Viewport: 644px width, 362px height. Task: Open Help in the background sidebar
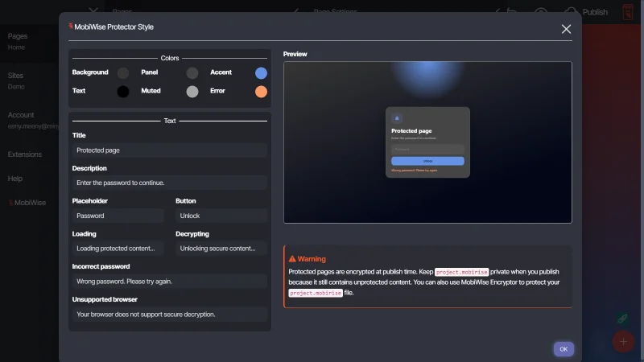[15, 179]
